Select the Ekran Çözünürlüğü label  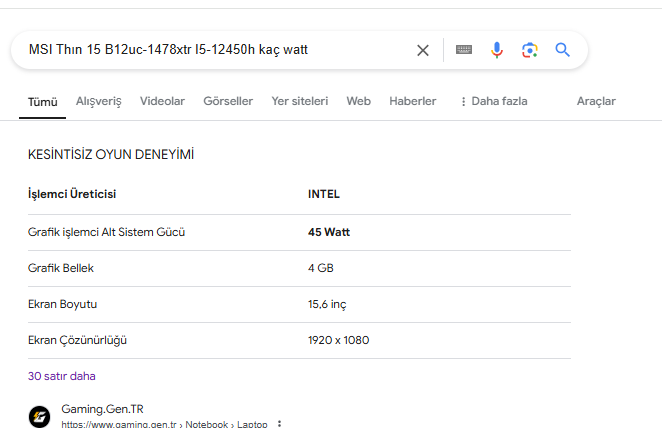(77, 340)
